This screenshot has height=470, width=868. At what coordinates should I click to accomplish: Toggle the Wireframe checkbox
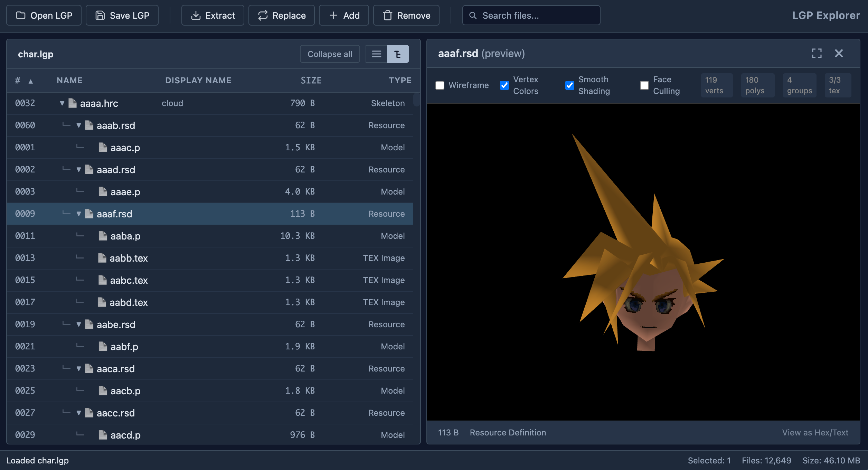point(440,85)
